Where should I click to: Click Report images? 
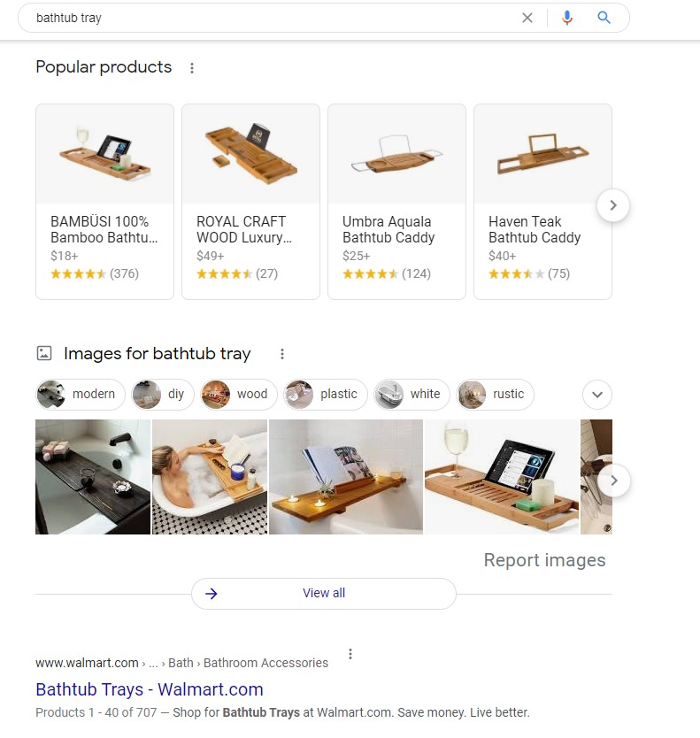545,560
